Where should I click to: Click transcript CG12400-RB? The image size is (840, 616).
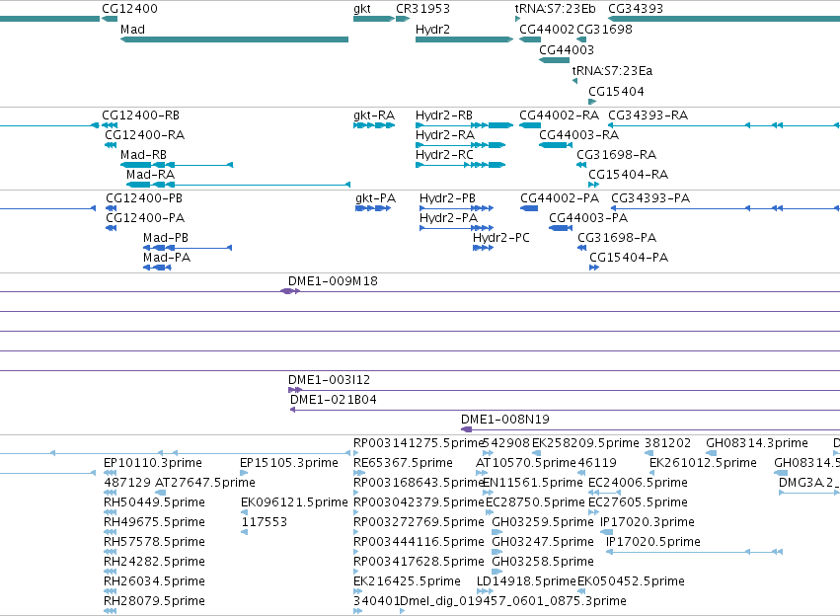(140, 115)
